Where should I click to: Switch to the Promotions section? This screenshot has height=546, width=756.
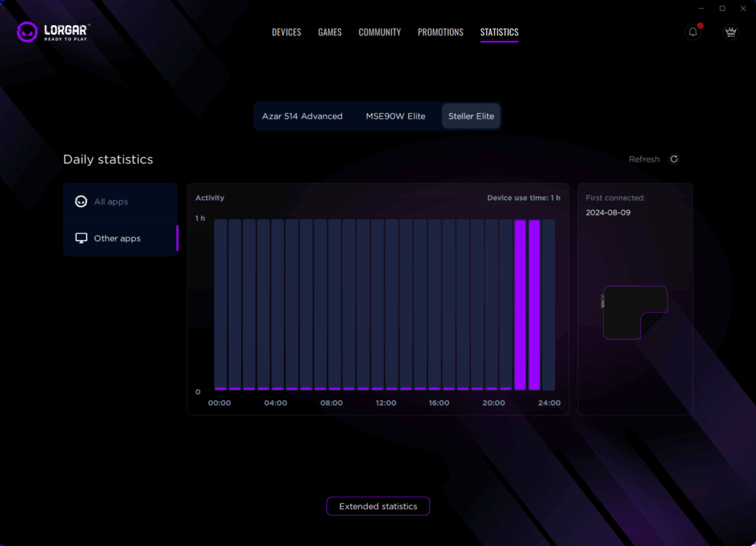pyautogui.click(x=440, y=32)
